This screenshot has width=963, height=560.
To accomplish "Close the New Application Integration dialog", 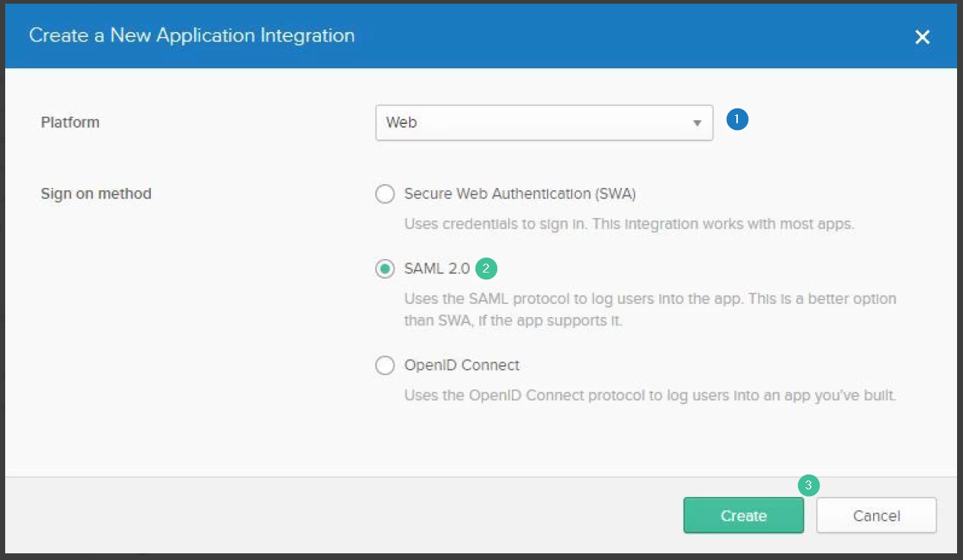I will click(x=922, y=37).
